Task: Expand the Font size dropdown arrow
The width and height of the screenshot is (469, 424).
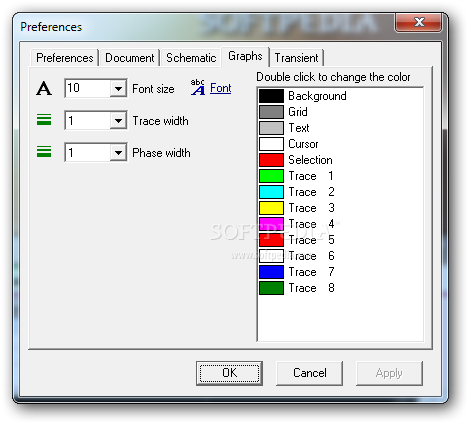Action: (118, 89)
